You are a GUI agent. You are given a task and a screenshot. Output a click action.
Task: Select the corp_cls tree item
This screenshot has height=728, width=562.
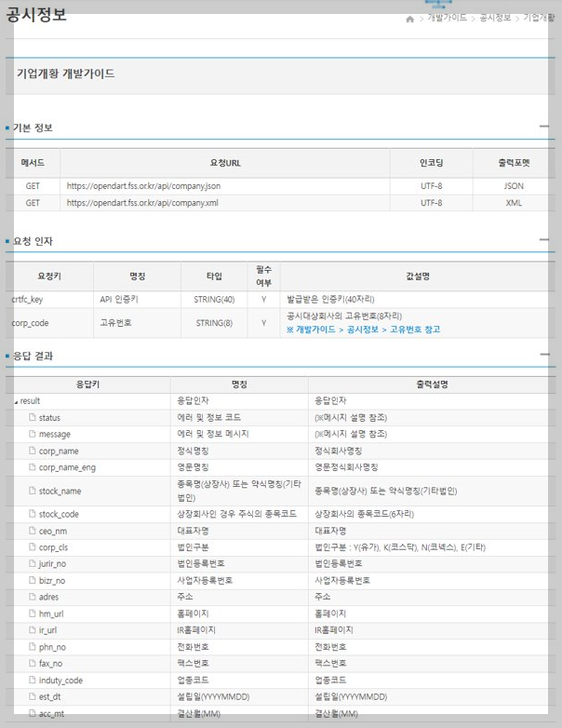tap(53, 546)
